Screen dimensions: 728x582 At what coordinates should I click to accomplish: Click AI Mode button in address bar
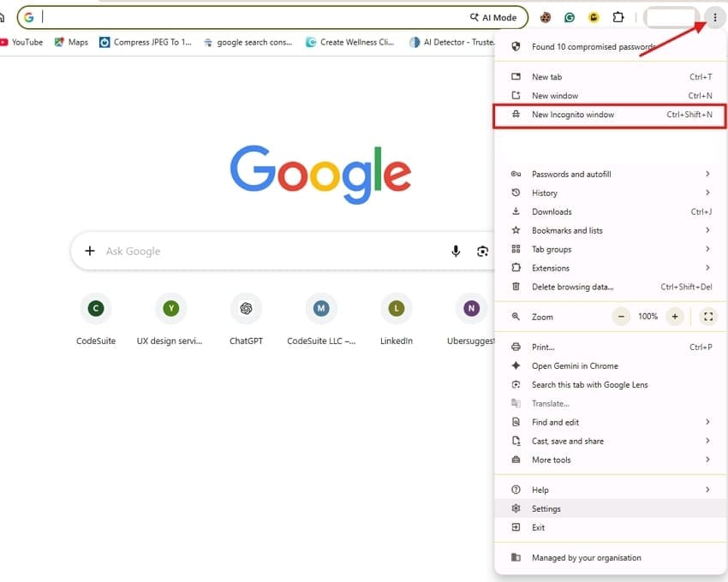493,18
